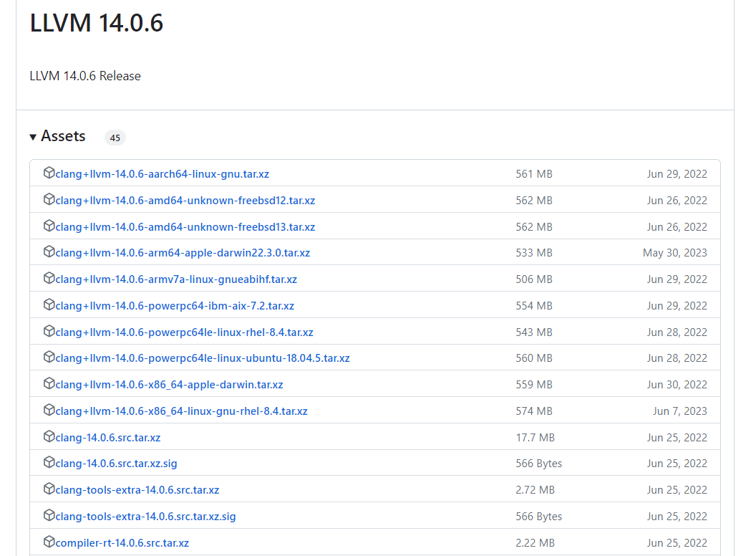Click package icon for x86_64-apple-darwin tarball

pos(49,383)
